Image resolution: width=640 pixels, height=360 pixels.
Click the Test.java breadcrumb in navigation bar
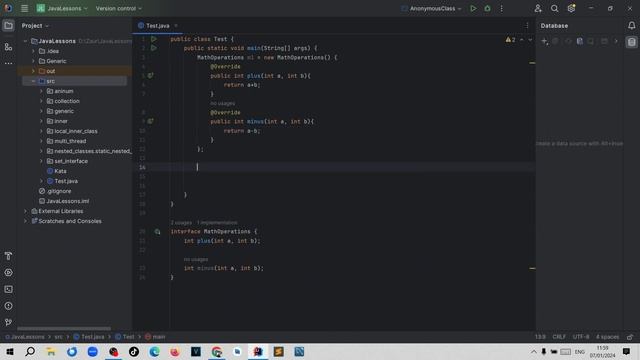(89, 337)
